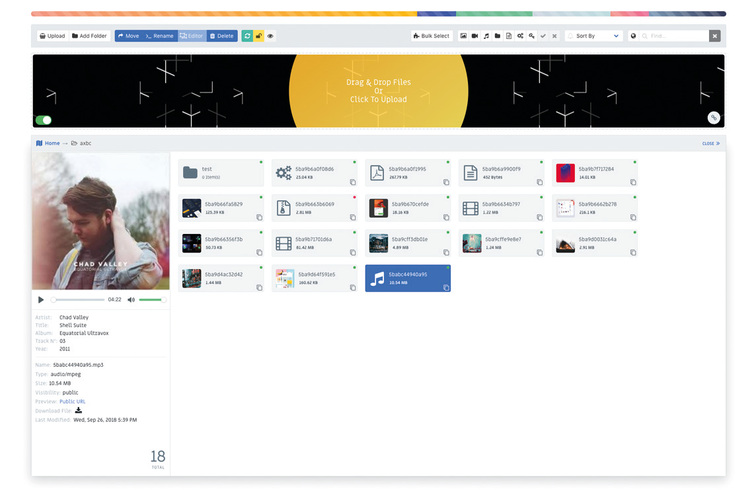
Task: Copy link of 5ba9b663b6069 archive
Action: 353,217
